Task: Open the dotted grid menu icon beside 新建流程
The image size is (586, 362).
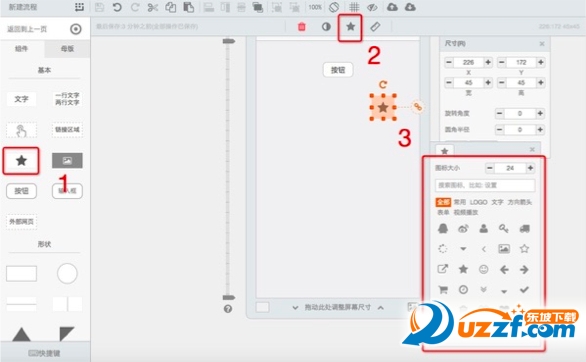Action: click(79, 7)
